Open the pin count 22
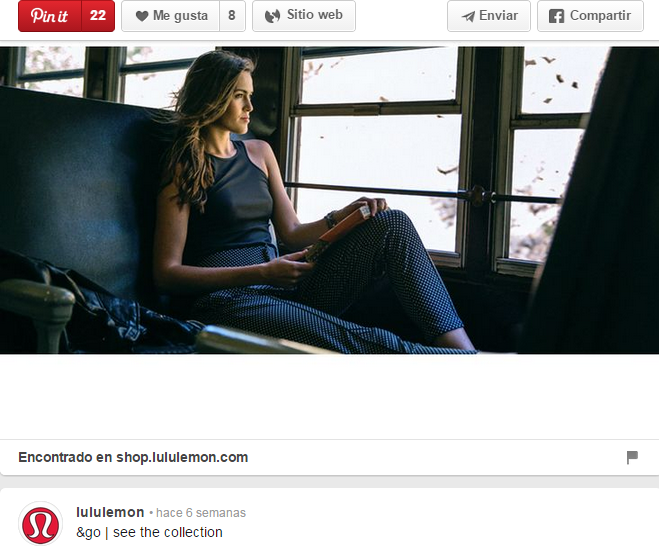 click(98, 16)
